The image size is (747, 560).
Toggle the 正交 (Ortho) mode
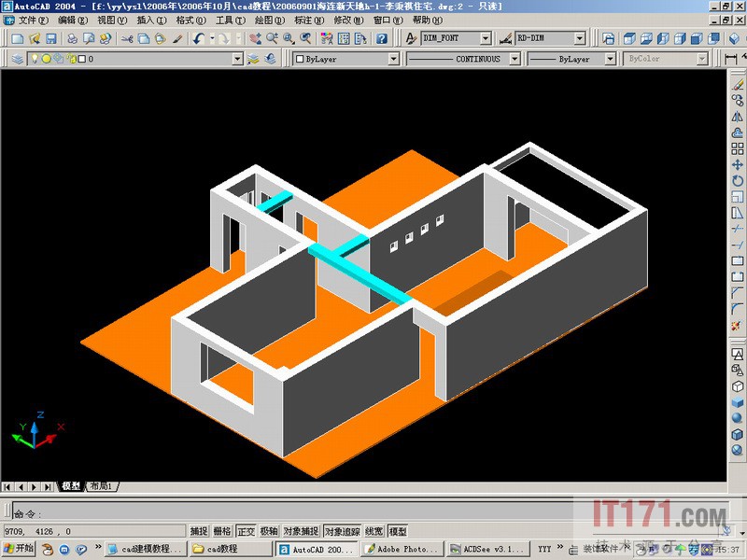[x=246, y=531]
